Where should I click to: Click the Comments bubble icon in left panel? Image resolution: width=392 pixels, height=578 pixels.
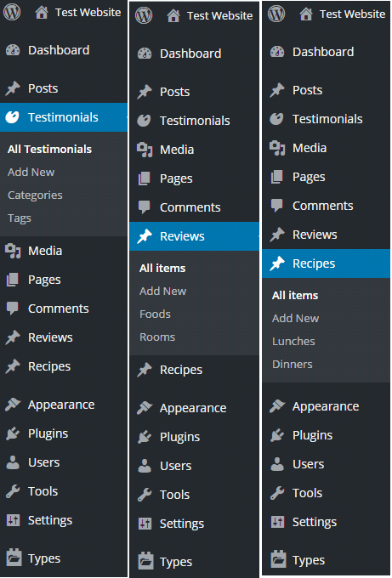click(x=13, y=309)
